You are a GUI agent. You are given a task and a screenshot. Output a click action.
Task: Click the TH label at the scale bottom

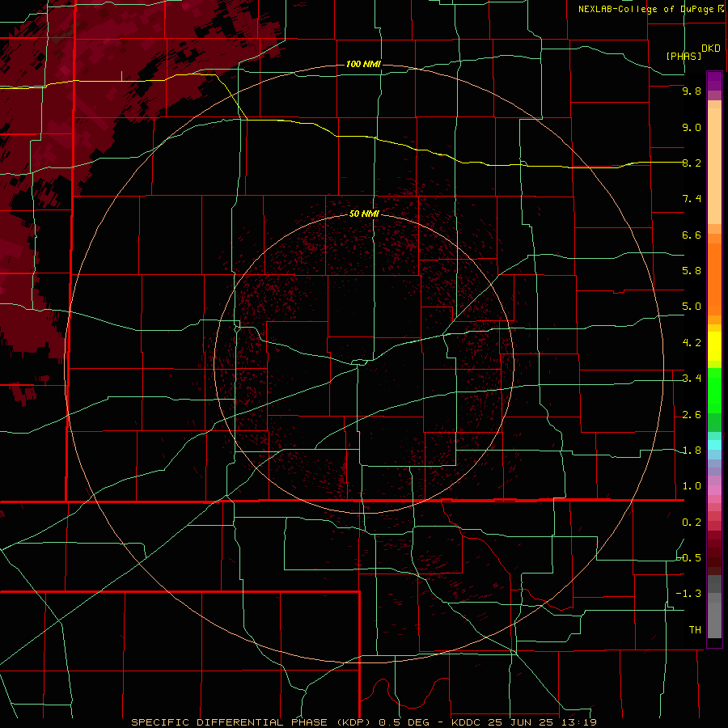pos(695,629)
